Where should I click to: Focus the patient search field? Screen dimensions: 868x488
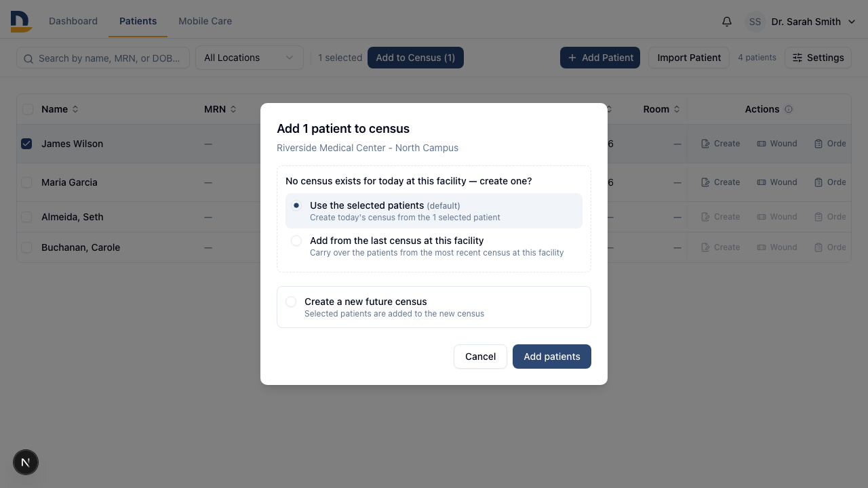click(103, 58)
